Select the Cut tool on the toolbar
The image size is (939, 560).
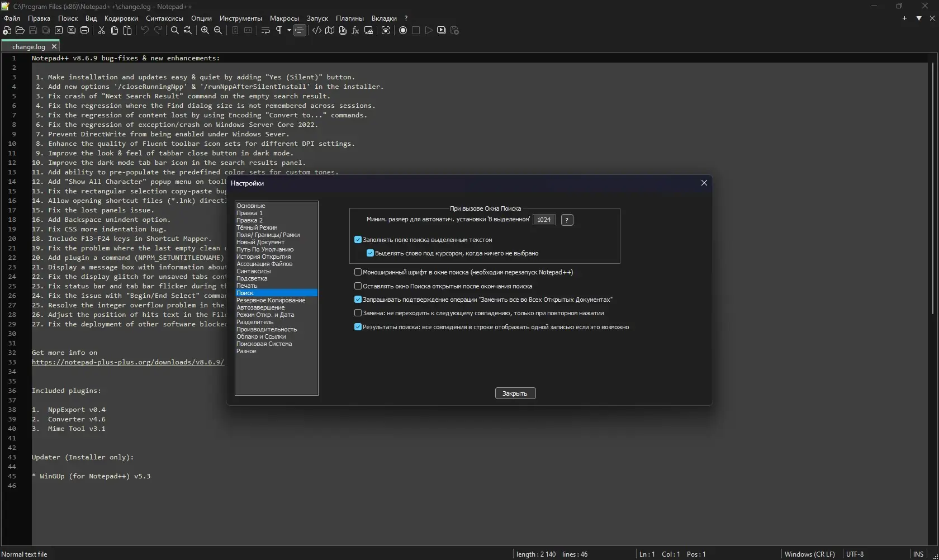101,31
